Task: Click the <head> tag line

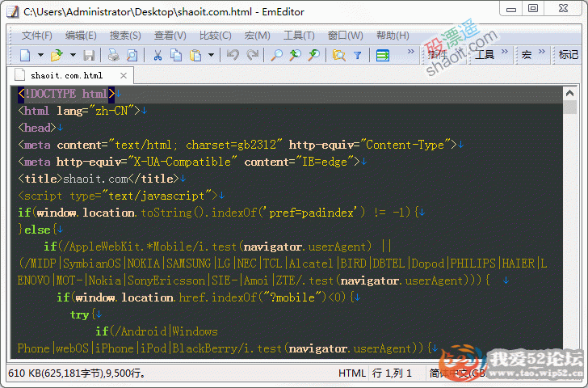Action: point(40,128)
